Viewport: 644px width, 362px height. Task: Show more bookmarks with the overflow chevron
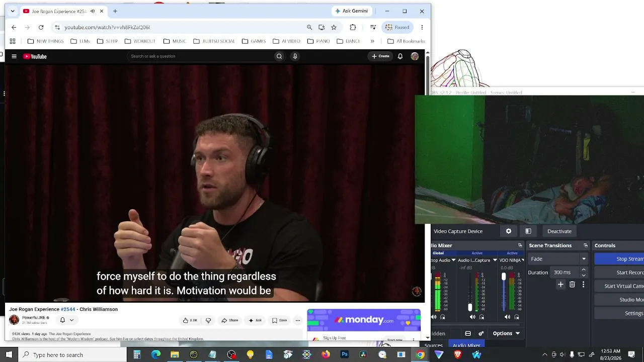point(372,41)
